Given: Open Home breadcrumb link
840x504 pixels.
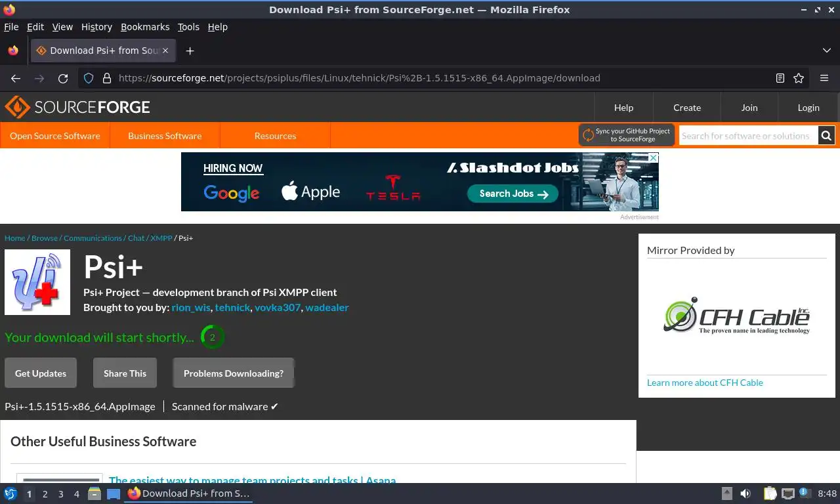Looking at the screenshot, I should 14,238.
